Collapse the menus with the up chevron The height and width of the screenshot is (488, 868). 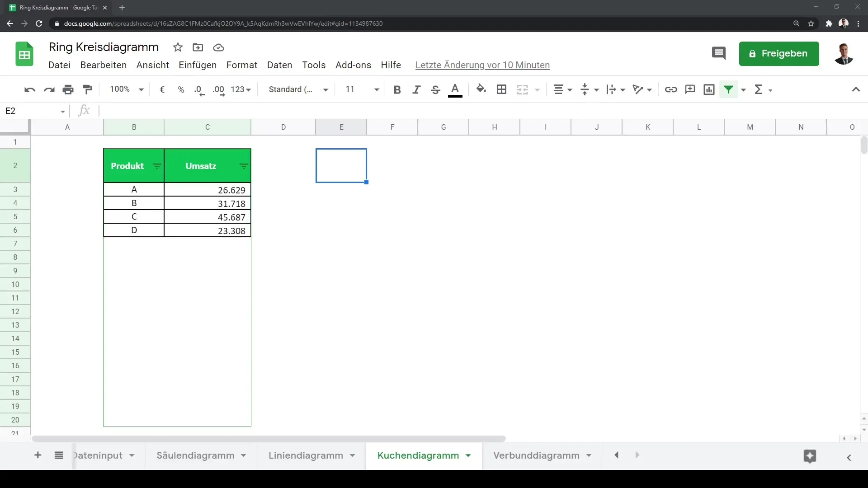click(x=856, y=89)
